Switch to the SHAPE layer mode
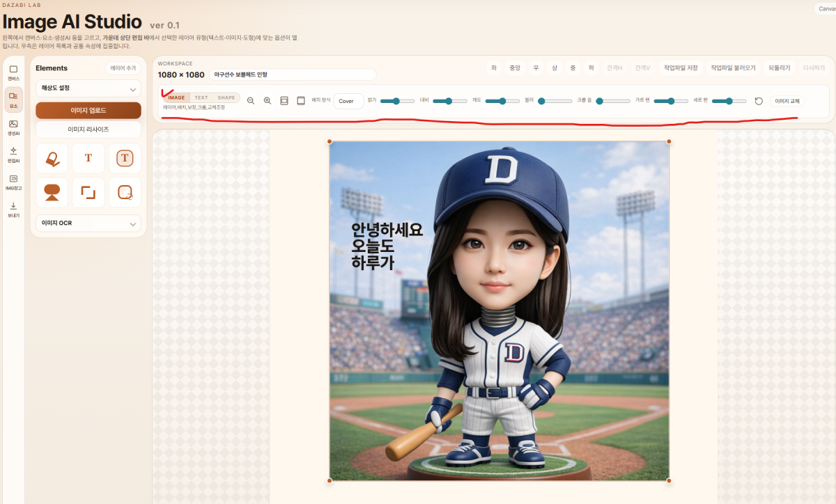836x504 pixels. tap(226, 98)
